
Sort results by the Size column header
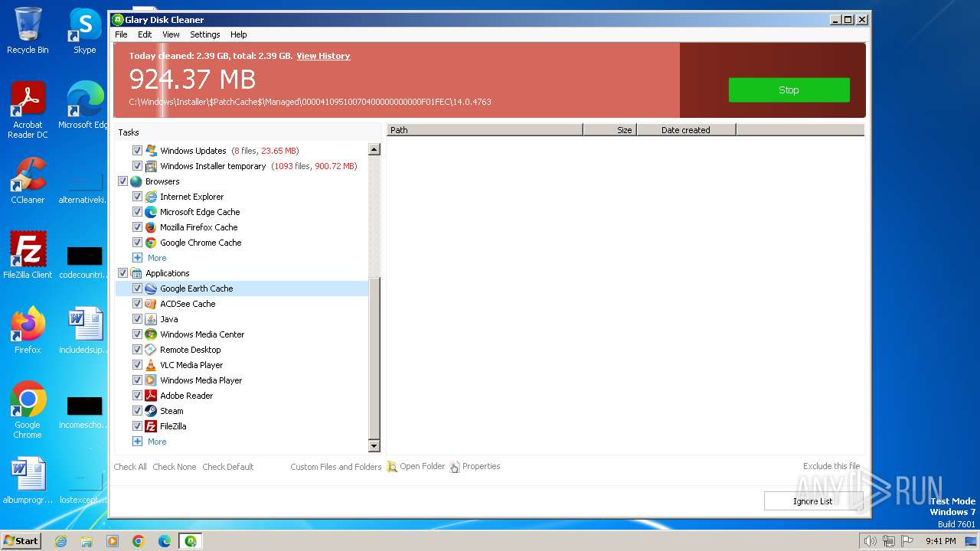point(609,130)
